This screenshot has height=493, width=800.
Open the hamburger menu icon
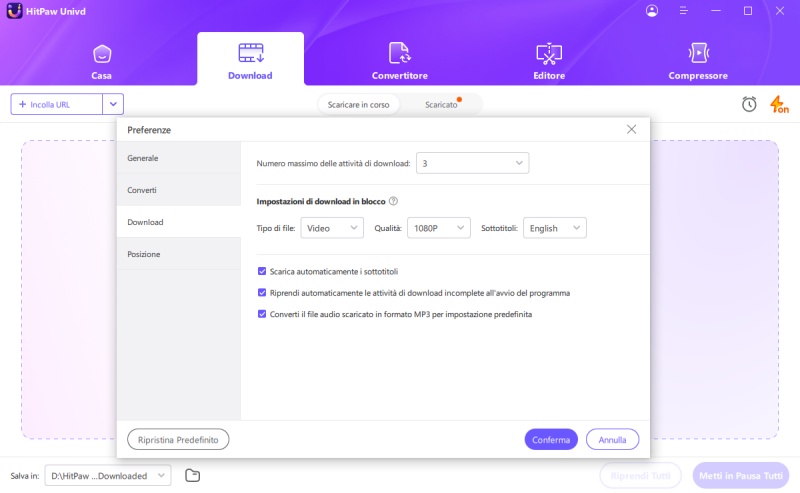(684, 11)
